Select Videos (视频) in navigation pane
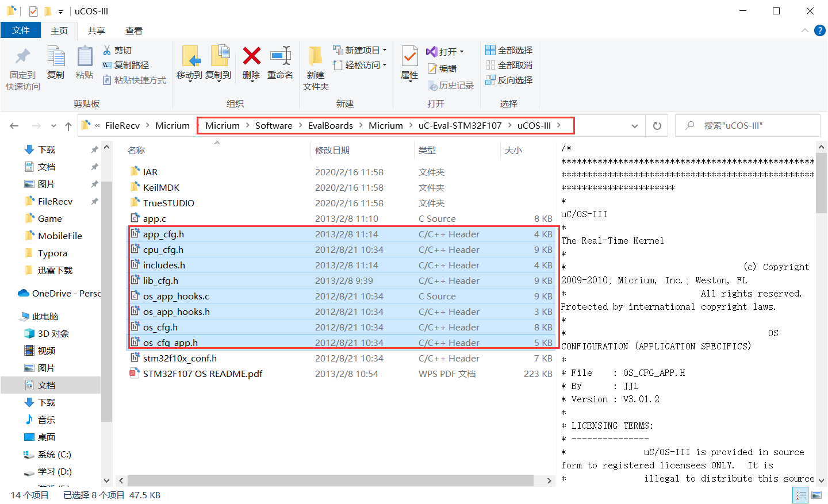Viewport: 828px width, 504px height. pyautogui.click(x=40, y=351)
